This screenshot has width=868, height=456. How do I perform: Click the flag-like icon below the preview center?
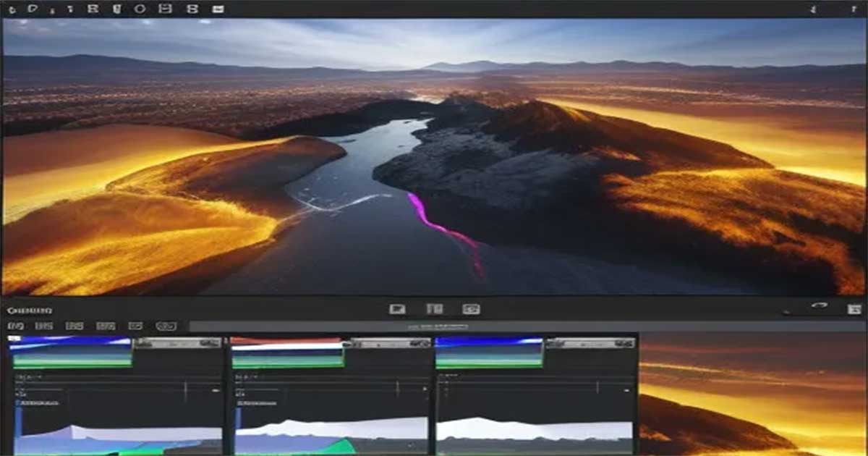coord(397,309)
